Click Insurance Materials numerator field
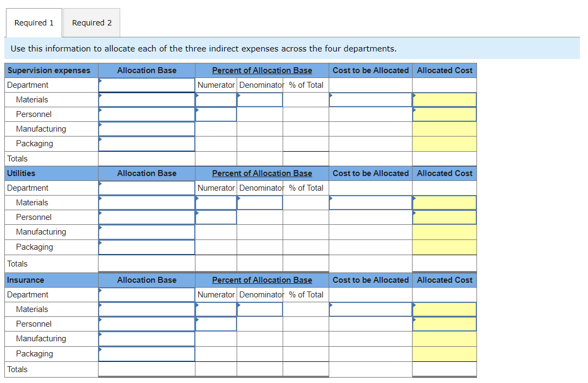Viewport: 588px width, 383px height. point(216,309)
